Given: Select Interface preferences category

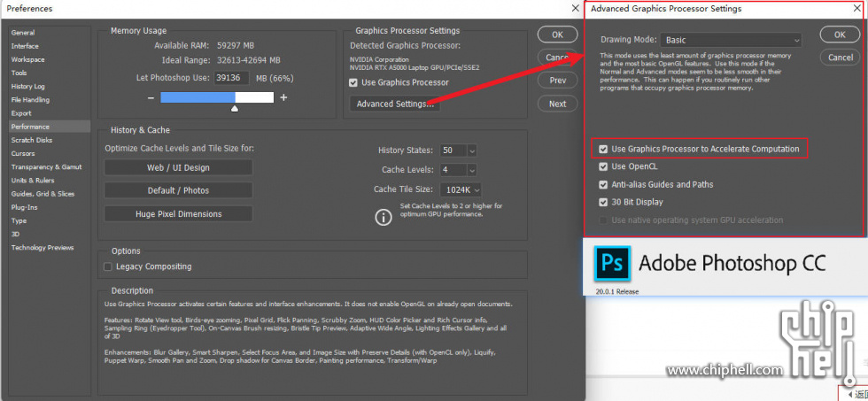Looking at the screenshot, I should pos(25,46).
